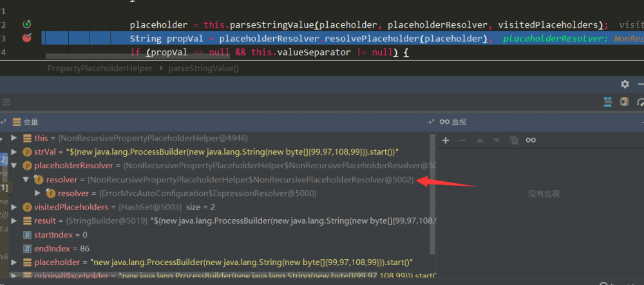This screenshot has height=285, width=644.
Task: Expand the resolver ExpressionResolver@5000 node
Action: 37,193
